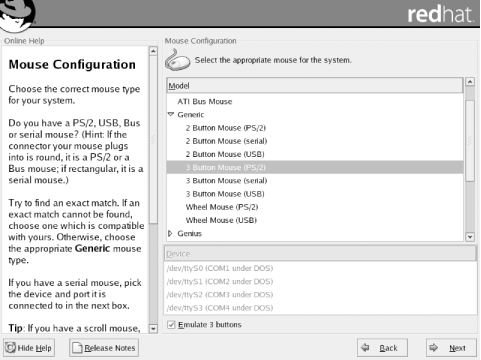Collapse the Generic mouse group

171,114
